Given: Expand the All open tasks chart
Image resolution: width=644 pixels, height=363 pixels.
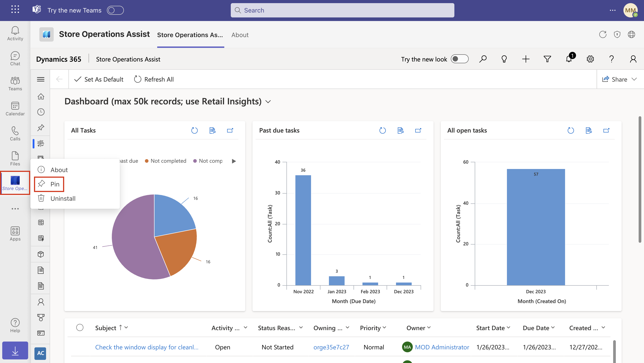Looking at the screenshot, I should pos(606,130).
